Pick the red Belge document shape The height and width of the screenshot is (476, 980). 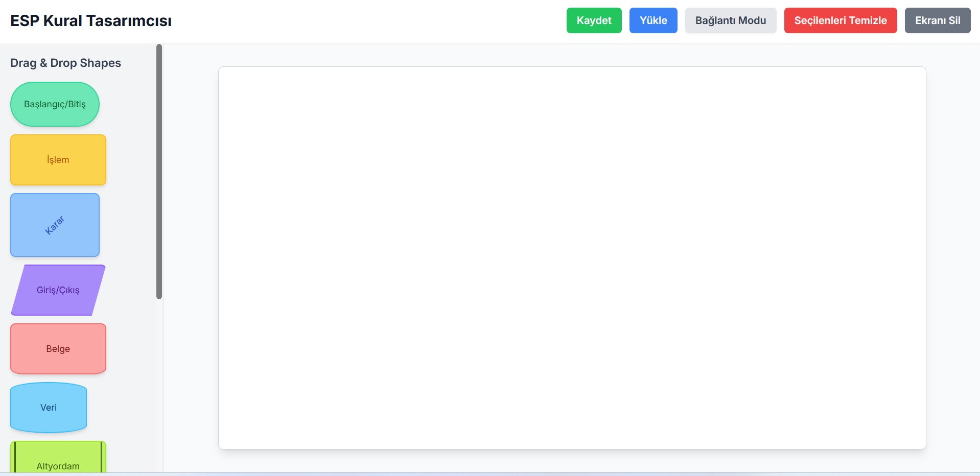tap(58, 349)
